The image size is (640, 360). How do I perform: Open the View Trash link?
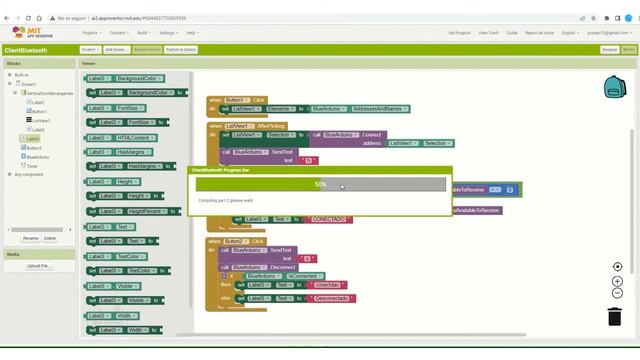(x=489, y=33)
